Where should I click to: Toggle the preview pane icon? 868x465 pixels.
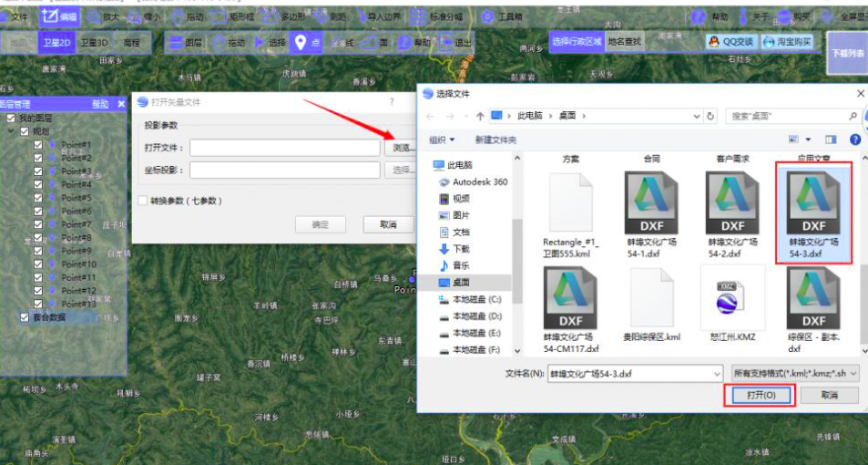(x=831, y=139)
